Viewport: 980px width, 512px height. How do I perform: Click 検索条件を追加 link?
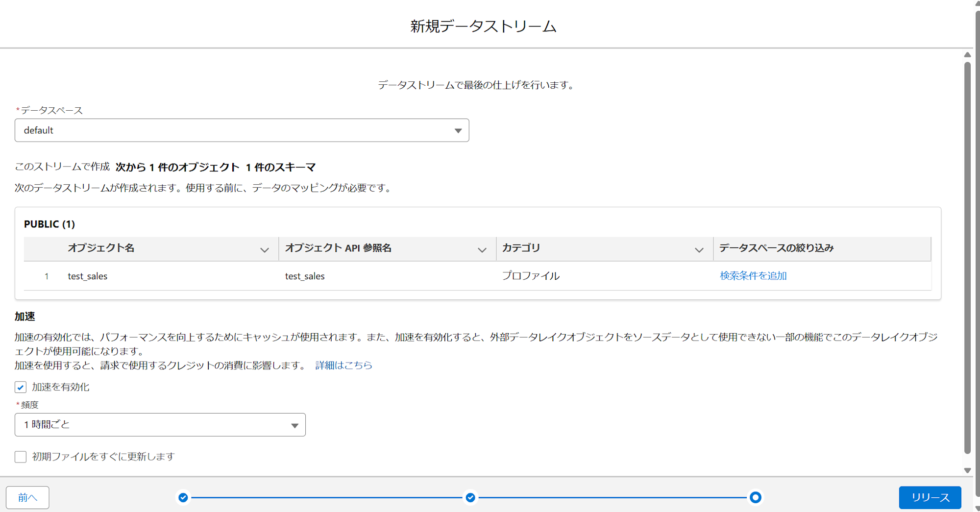tap(753, 276)
